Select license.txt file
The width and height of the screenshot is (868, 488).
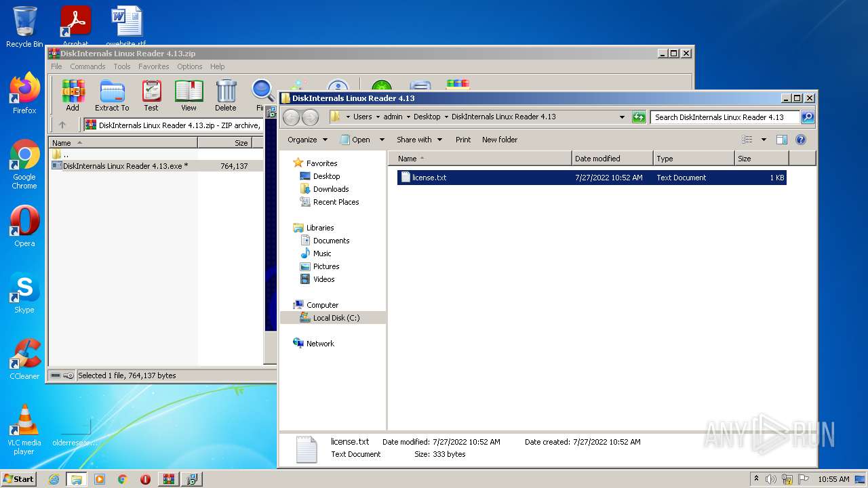(591, 178)
